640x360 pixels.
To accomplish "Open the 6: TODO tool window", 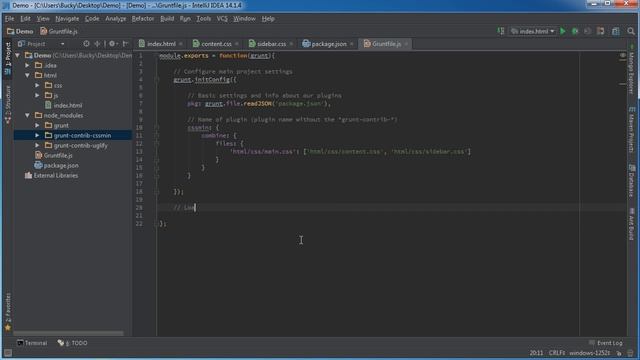I will 73,343.
